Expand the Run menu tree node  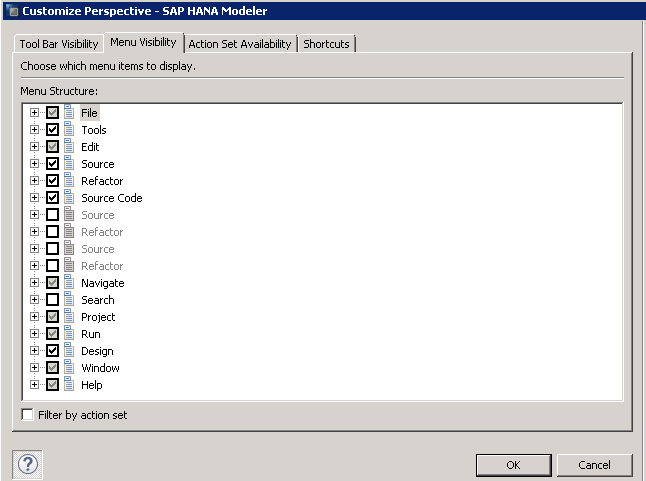tap(35, 334)
